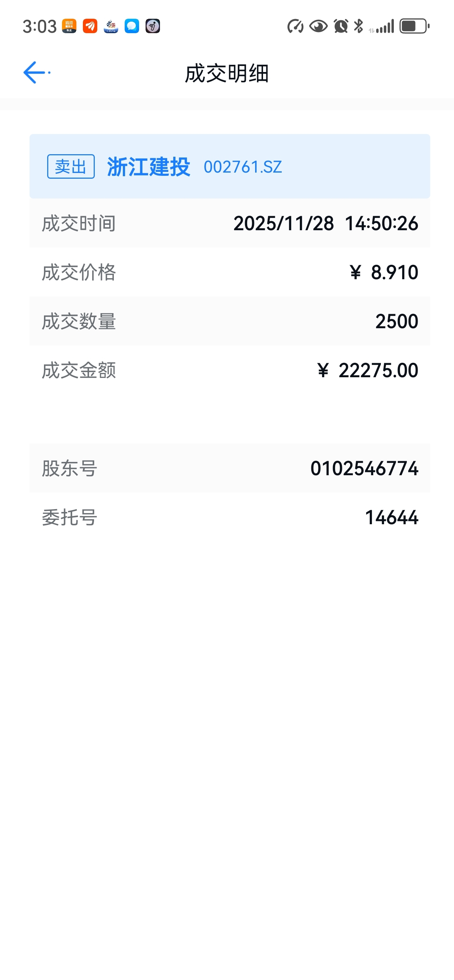Tap the 卖出 sell tag
The image size is (454, 980).
coord(71,166)
